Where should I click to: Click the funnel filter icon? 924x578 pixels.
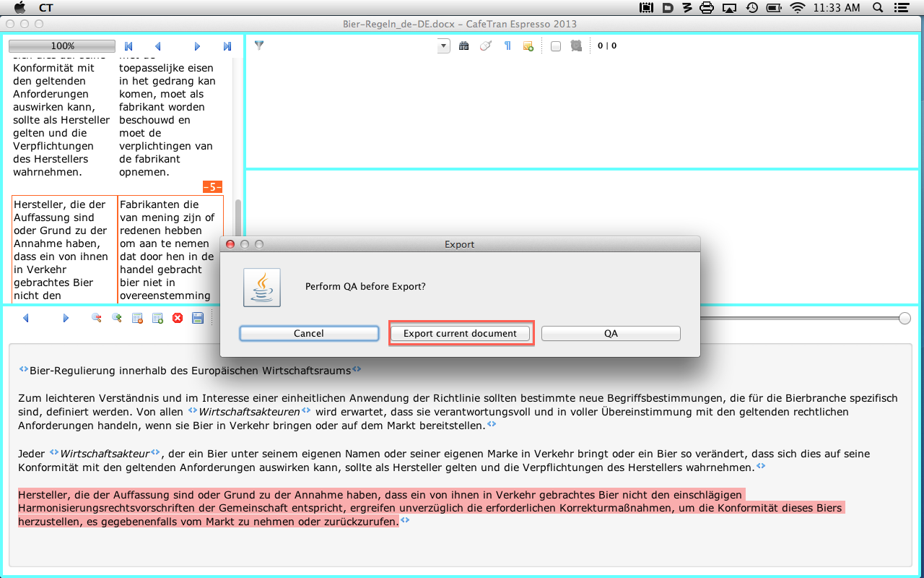[x=259, y=46]
